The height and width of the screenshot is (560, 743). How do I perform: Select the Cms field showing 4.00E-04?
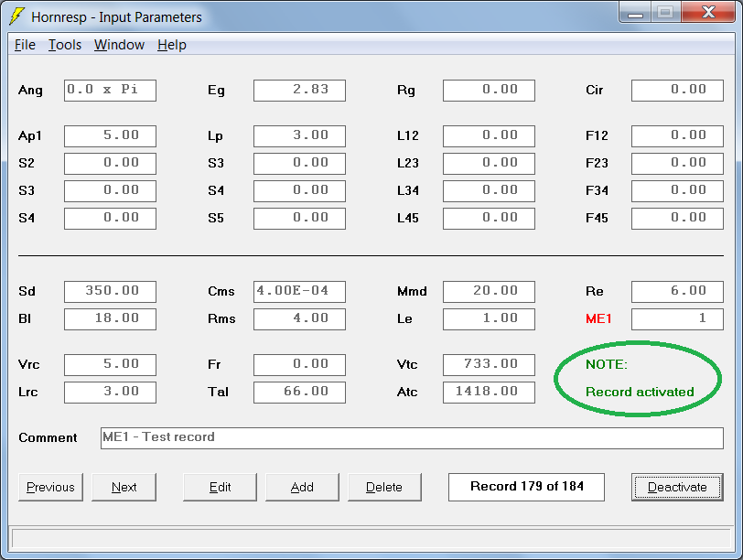[x=299, y=291]
